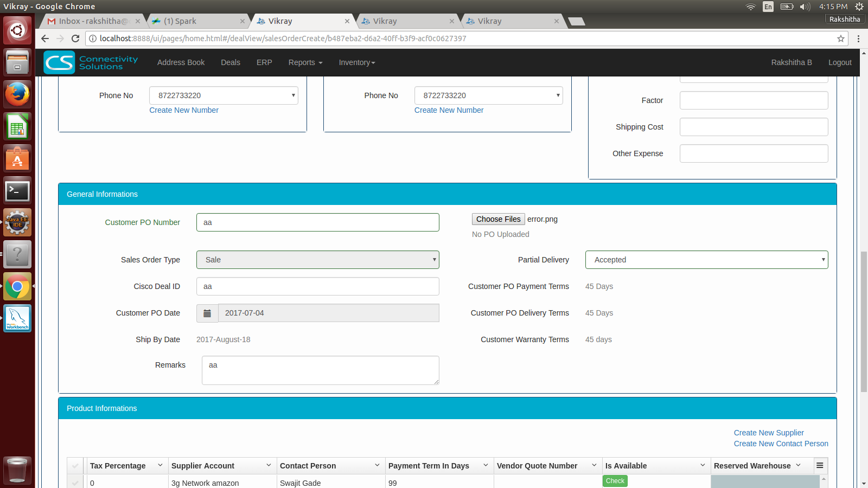
Task: Bookmark this page with the star icon
Action: point(841,38)
